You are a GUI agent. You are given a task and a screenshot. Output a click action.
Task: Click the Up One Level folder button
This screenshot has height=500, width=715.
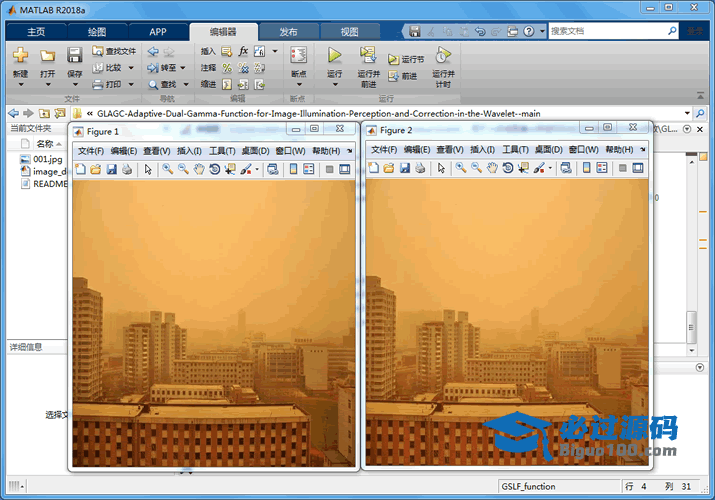[x=44, y=113]
